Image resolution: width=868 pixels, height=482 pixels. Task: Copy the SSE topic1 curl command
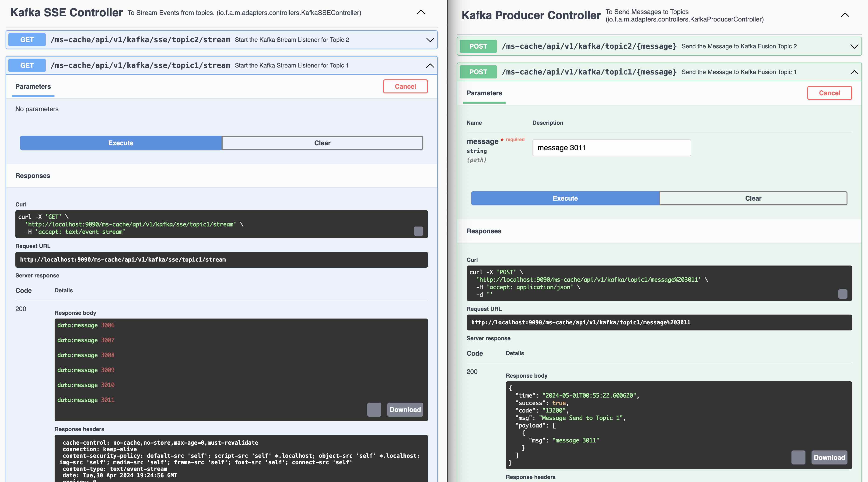coord(418,231)
